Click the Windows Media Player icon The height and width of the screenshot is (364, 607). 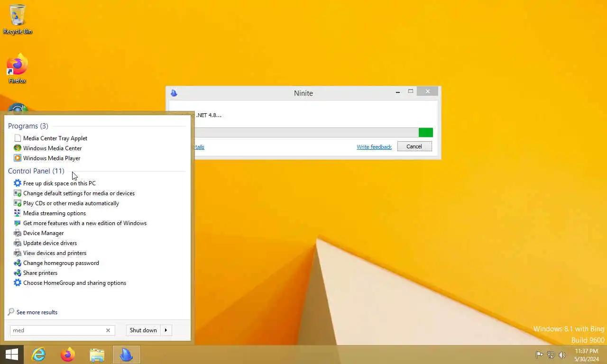pos(18,158)
